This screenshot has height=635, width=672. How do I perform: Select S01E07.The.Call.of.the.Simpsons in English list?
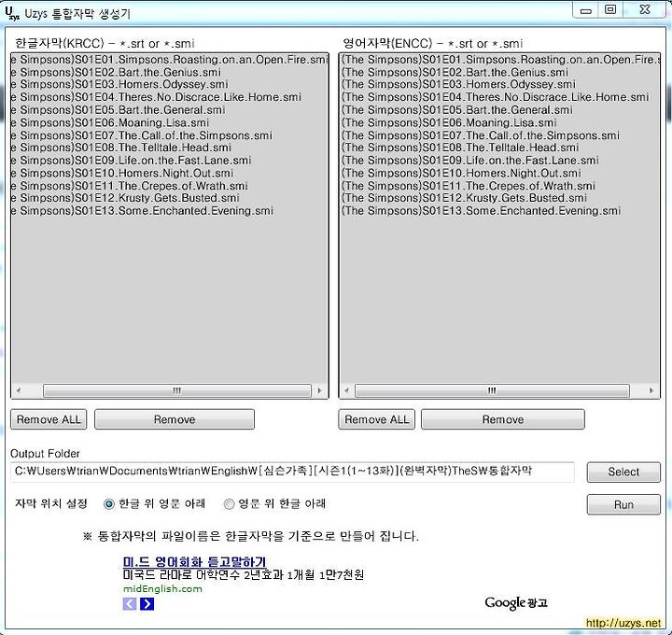[499, 135]
